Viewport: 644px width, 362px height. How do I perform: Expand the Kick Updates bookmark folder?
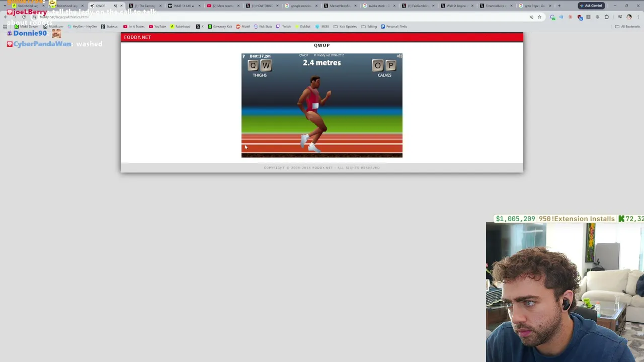point(345,27)
